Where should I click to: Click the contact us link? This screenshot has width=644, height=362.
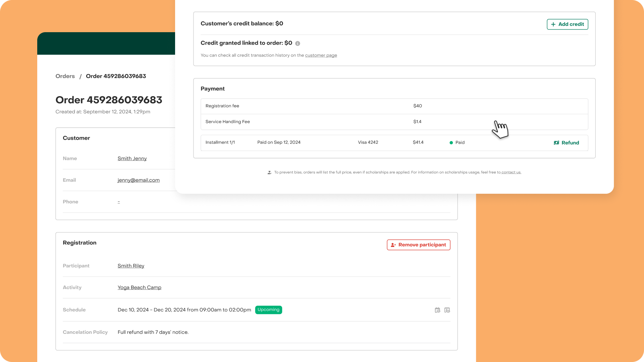coord(511,172)
